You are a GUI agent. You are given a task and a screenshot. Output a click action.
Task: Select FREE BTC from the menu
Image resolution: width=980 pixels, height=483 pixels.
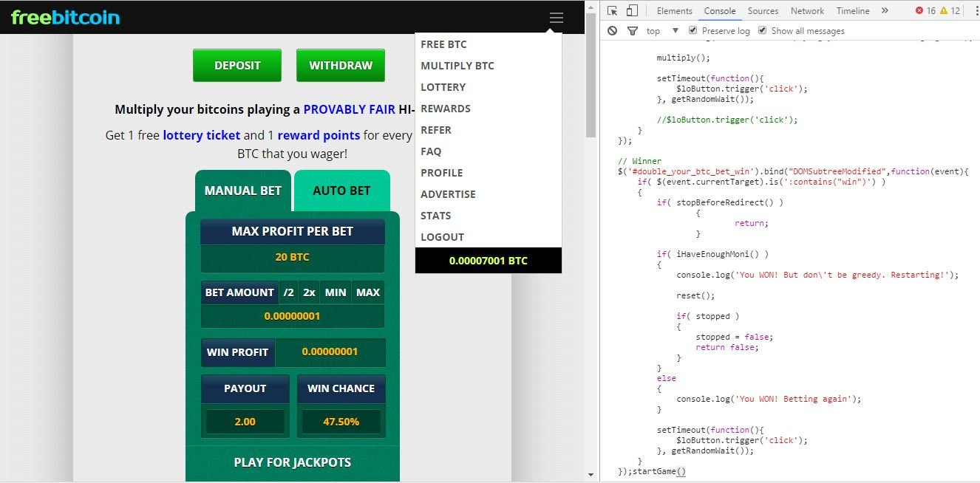[x=489, y=44]
